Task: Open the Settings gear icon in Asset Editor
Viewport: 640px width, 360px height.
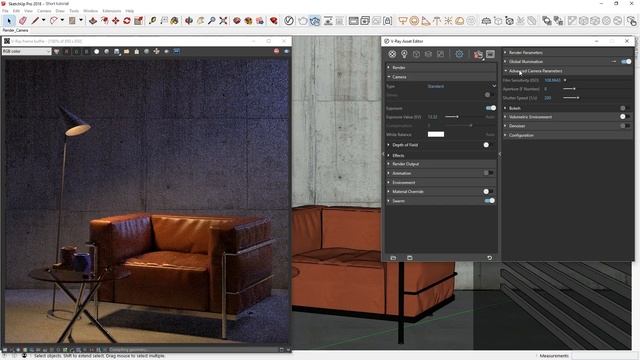Action: [459, 54]
